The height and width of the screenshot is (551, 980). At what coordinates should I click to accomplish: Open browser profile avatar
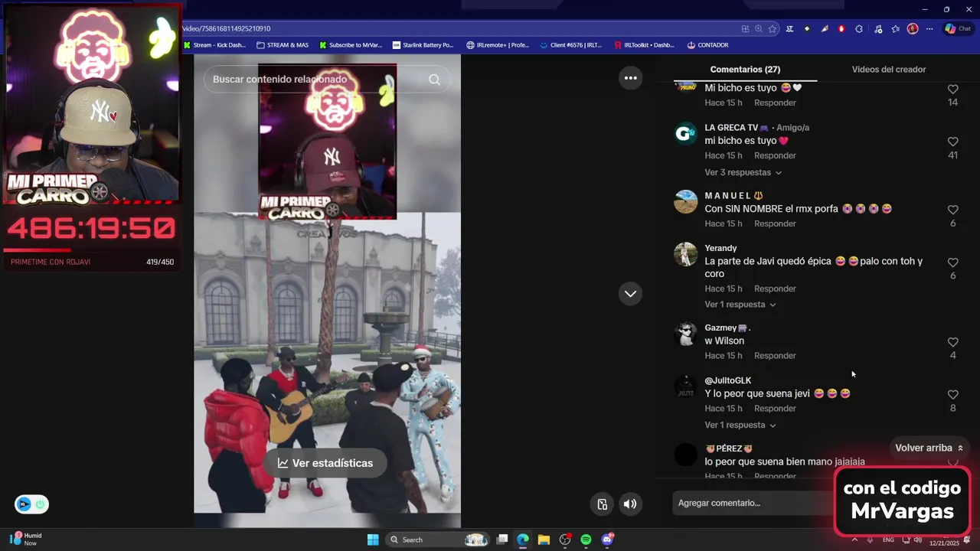point(912,28)
